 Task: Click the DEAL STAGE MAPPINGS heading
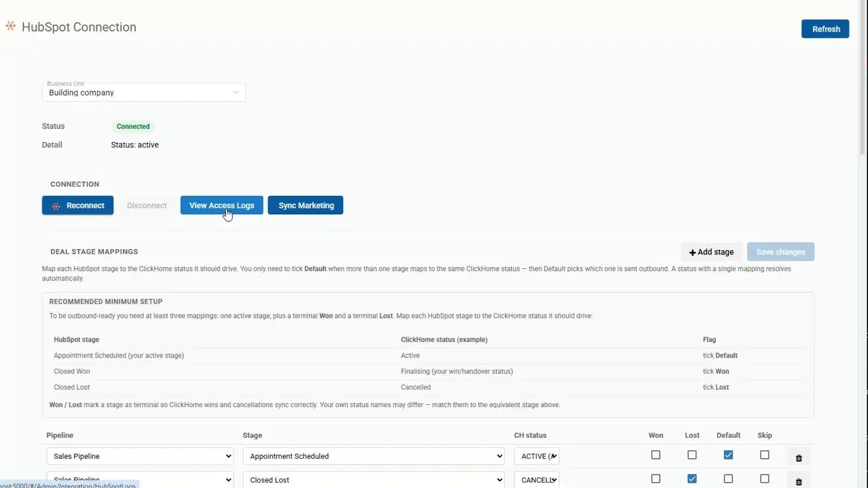tap(94, 251)
